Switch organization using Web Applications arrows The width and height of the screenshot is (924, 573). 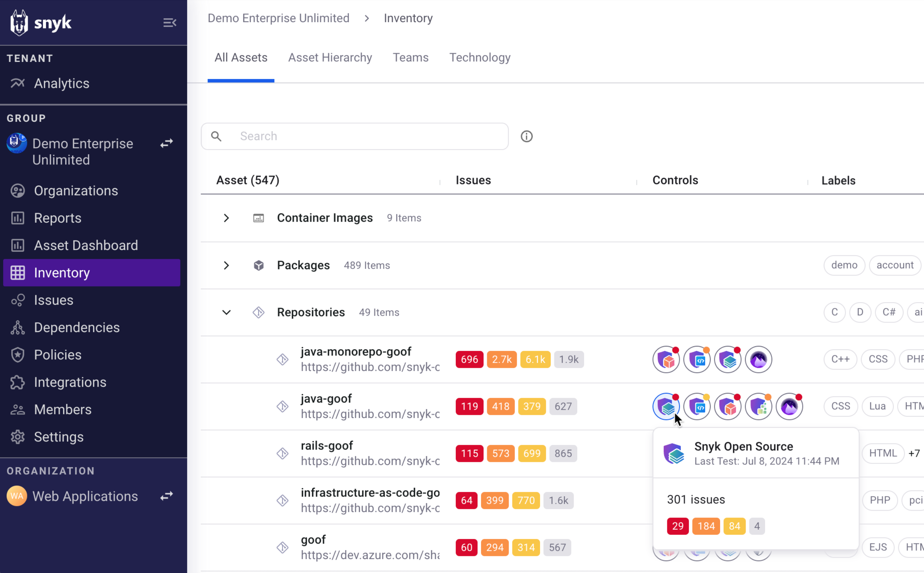(166, 496)
